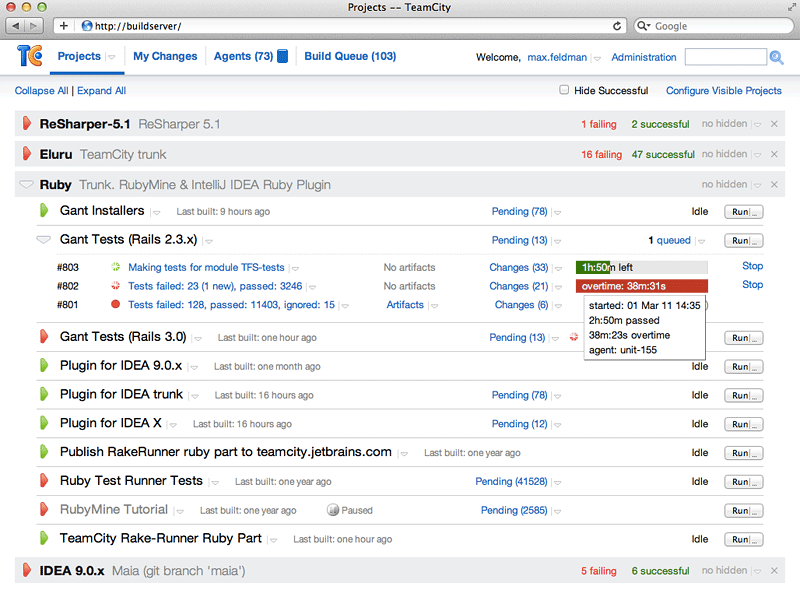Click the Expand All link
The image size is (800, 600).
102,90
